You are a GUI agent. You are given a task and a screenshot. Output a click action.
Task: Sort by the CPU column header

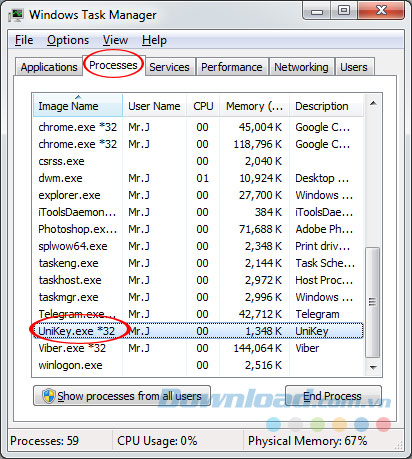tap(203, 106)
